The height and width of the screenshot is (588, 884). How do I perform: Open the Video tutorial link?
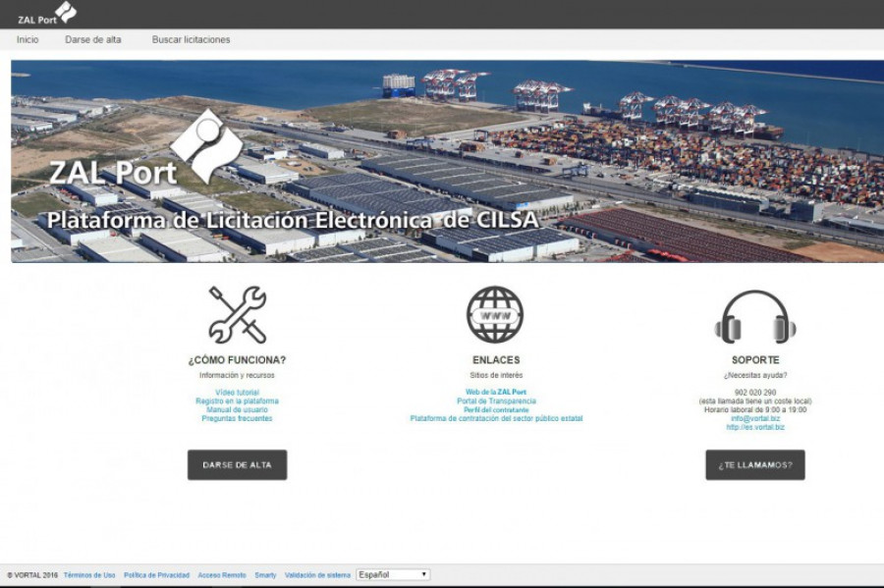pos(238,393)
